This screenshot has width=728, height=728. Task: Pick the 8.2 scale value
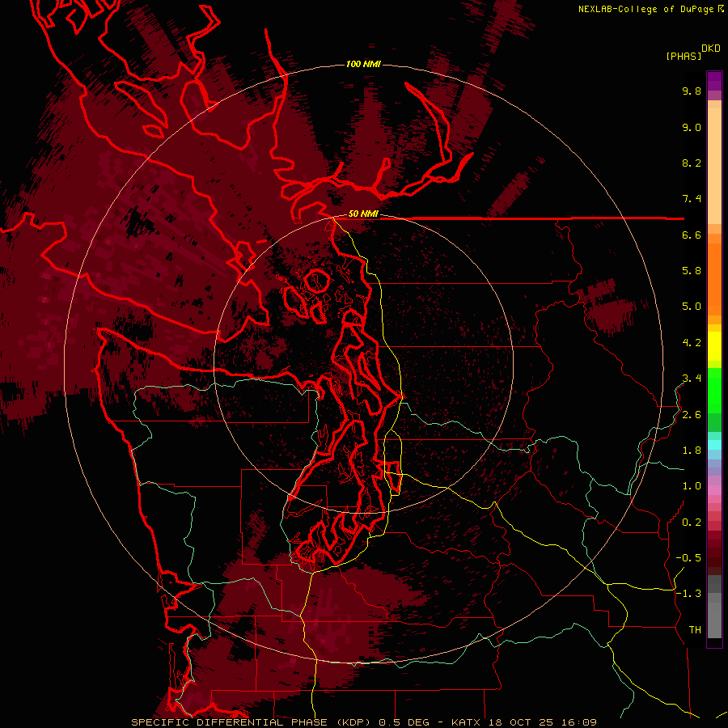[692, 163]
